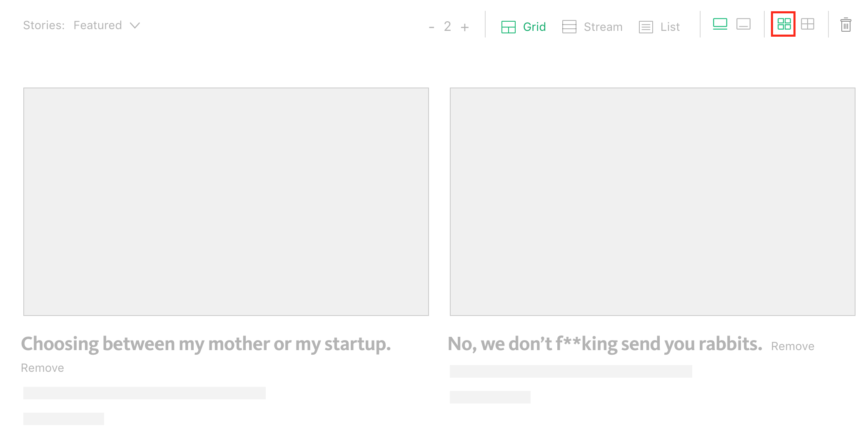
Task: Click the List label
Action: (670, 27)
